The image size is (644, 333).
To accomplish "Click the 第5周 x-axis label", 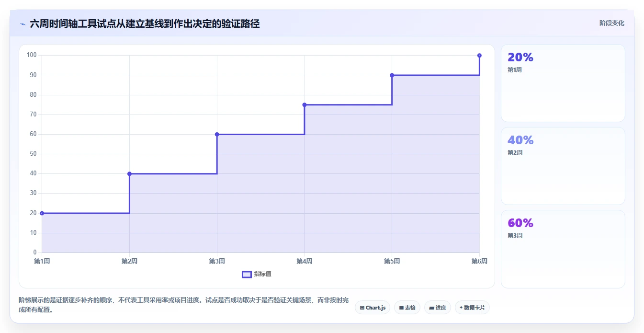I will [392, 262].
